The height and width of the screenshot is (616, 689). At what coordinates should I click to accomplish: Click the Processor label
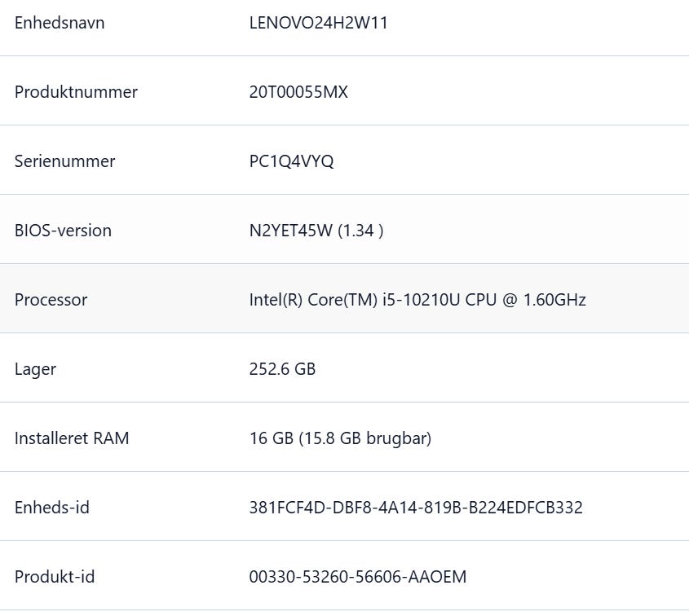pos(51,300)
